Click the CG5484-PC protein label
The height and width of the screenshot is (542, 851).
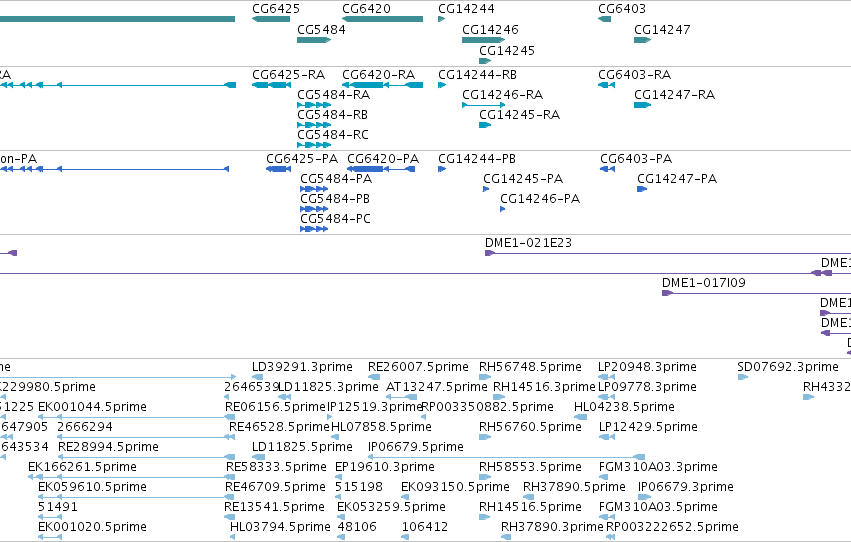335,219
